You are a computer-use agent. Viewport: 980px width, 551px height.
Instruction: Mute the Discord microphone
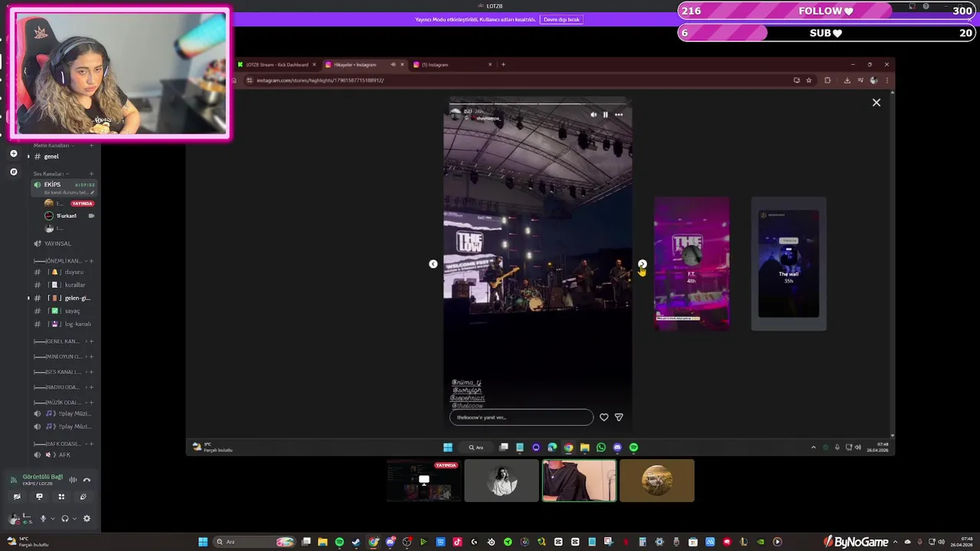tap(43, 518)
